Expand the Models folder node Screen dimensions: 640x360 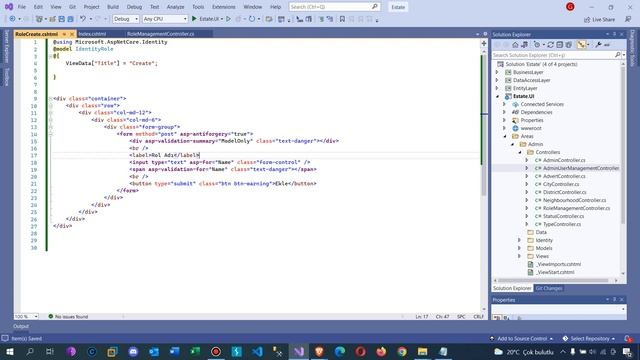click(520, 248)
